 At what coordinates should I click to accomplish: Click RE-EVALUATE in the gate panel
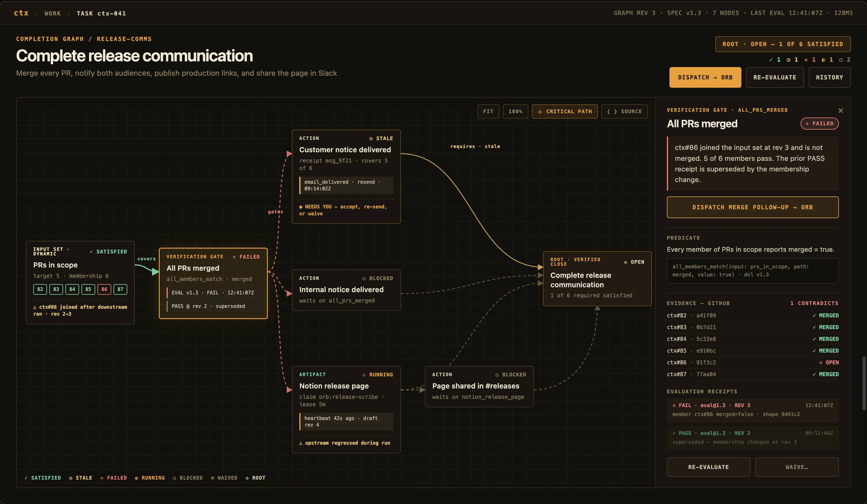click(x=708, y=467)
